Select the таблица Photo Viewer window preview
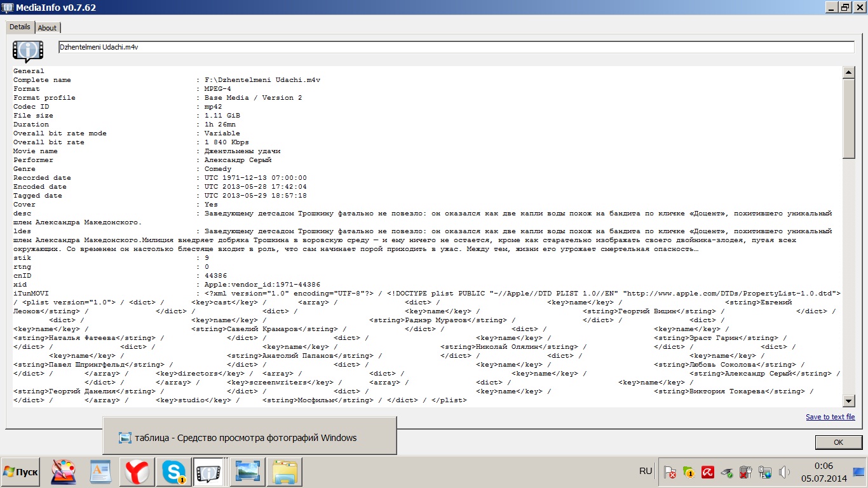The image size is (868, 488). [250, 436]
